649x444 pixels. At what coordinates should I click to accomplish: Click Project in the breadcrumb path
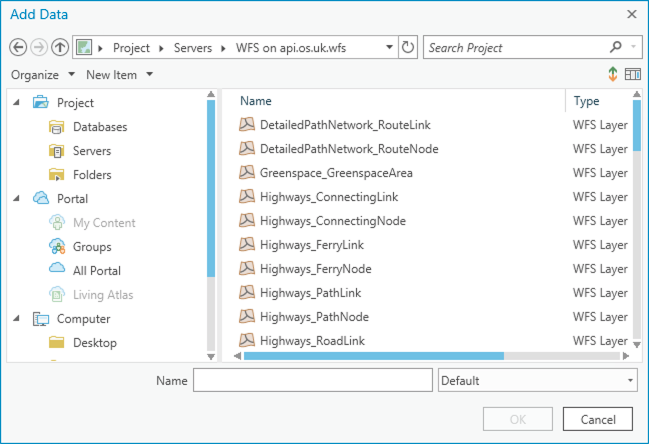point(131,48)
